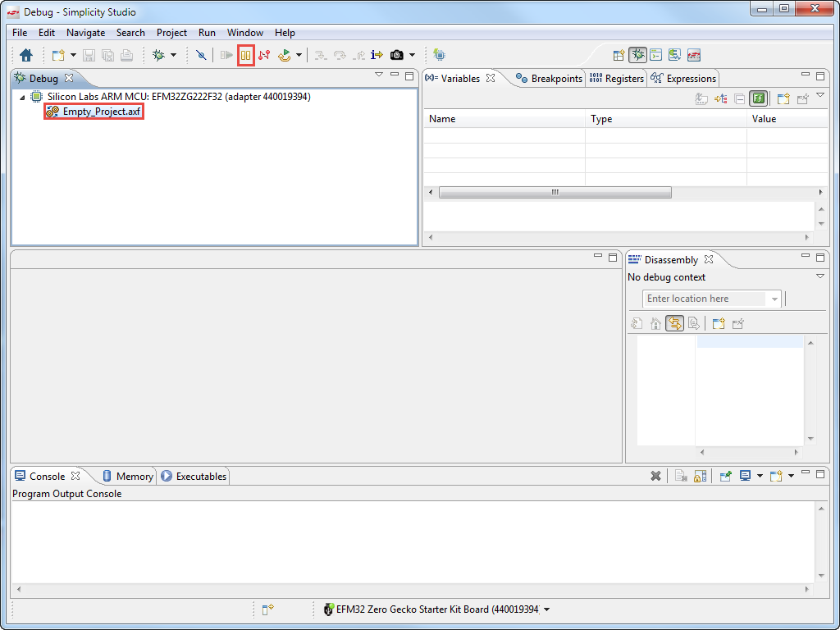The width and height of the screenshot is (840, 630).
Task: Click the Suspend (pause) debug icon
Action: (245, 55)
